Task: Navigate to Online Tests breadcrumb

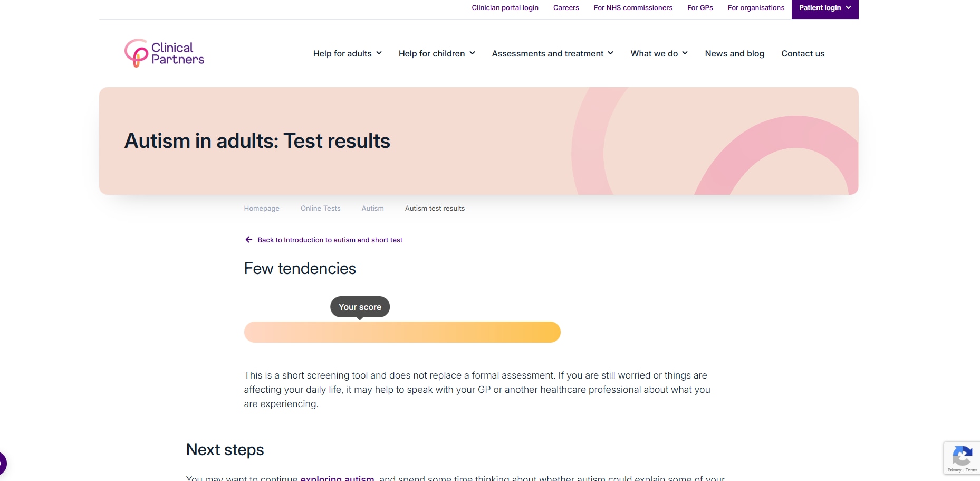Action: pyautogui.click(x=320, y=209)
